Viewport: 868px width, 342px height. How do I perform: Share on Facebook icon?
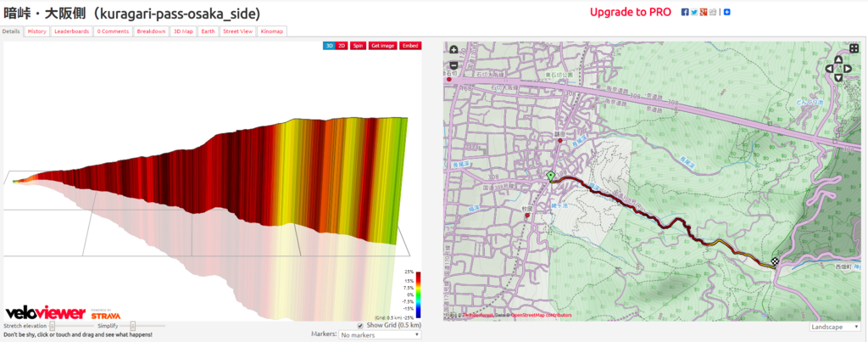pyautogui.click(x=685, y=12)
